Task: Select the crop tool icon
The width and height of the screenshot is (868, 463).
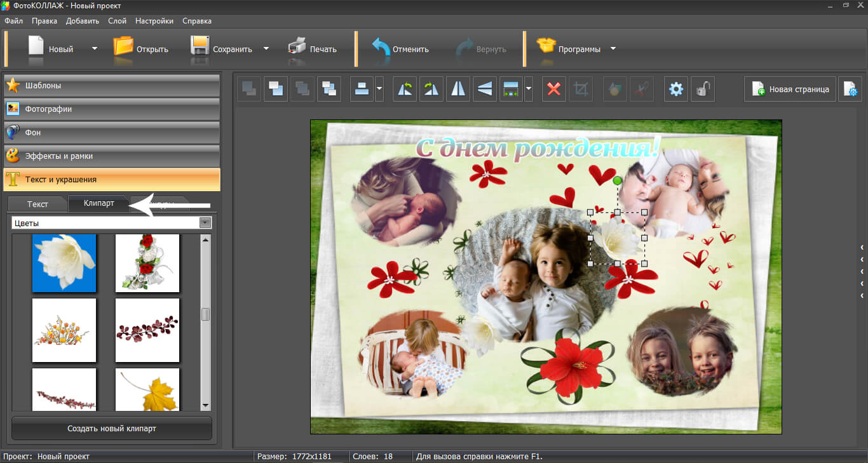Action: point(581,89)
